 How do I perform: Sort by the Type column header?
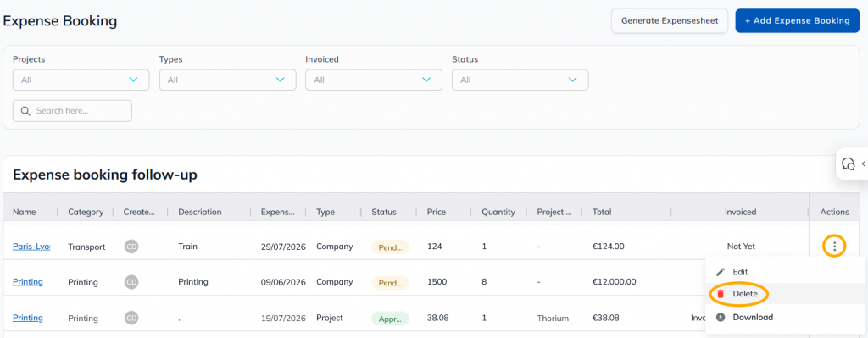(325, 212)
